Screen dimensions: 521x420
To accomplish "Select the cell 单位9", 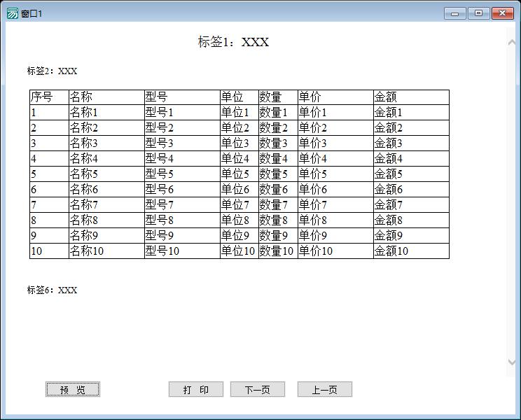I will (239, 235).
